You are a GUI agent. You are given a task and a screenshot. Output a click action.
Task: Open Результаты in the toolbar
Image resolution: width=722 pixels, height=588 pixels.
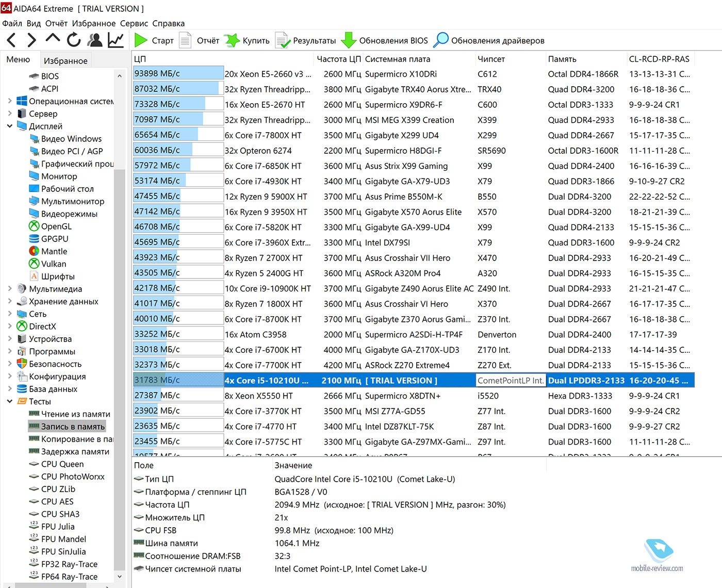(x=305, y=40)
